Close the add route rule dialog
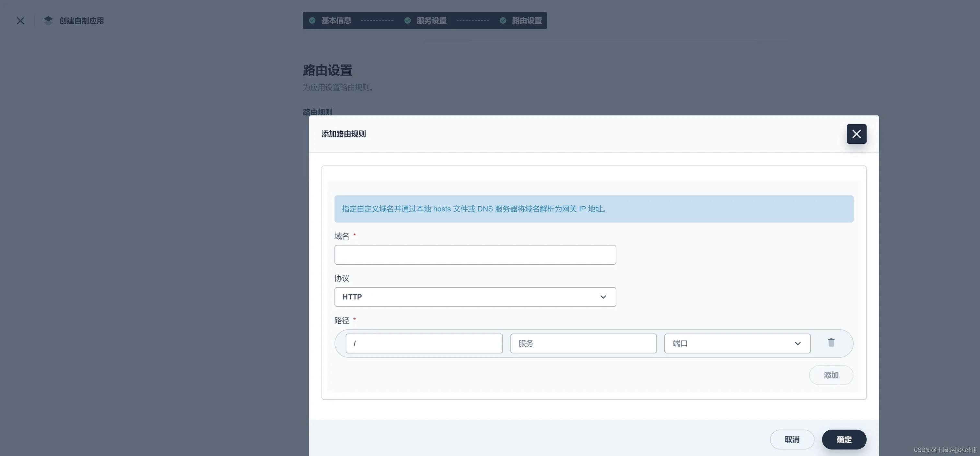Image resolution: width=980 pixels, height=456 pixels. (856, 134)
